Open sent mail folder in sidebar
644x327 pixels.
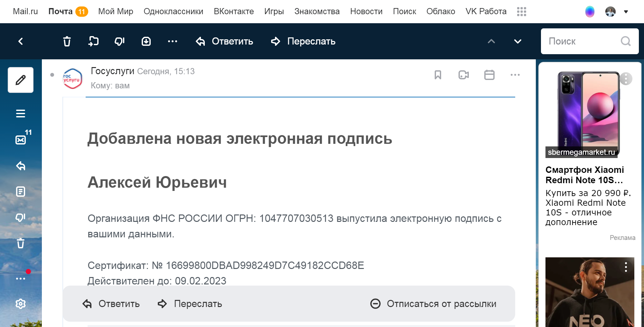pyautogui.click(x=21, y=166)
